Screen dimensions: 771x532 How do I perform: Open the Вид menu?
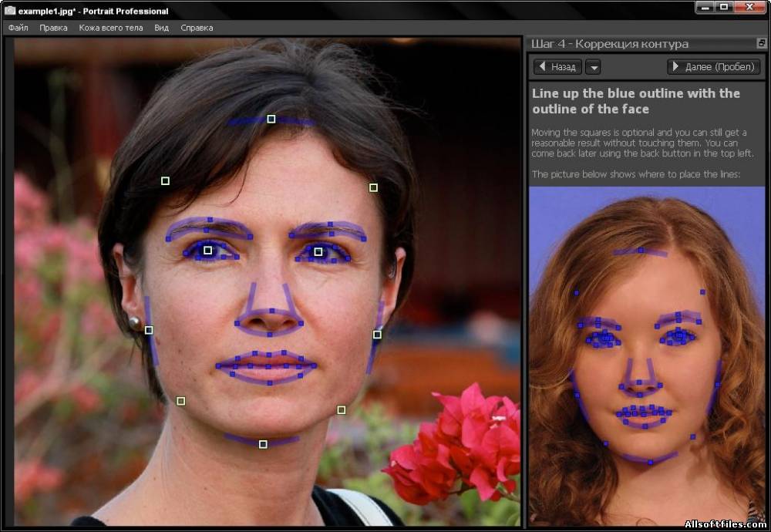[x=161, y=28]
